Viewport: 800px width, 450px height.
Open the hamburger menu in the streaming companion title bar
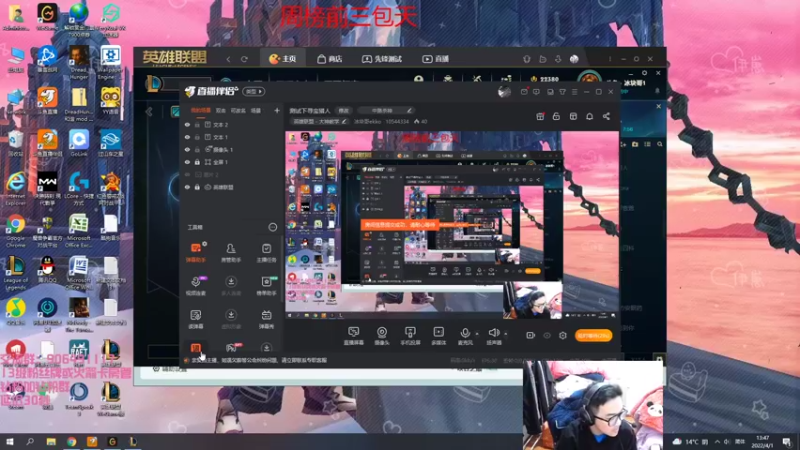tap(574, 92)
